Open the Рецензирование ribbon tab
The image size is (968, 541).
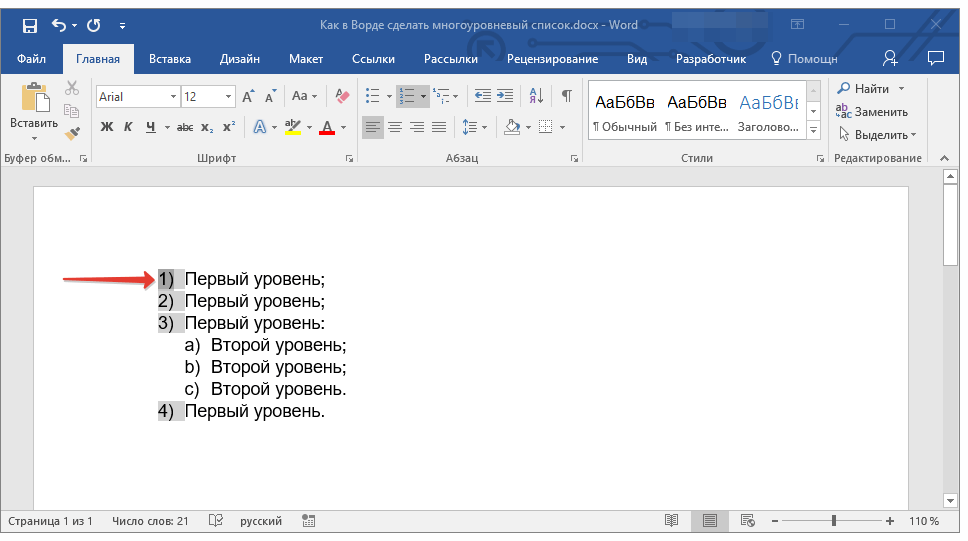(552, 59)
